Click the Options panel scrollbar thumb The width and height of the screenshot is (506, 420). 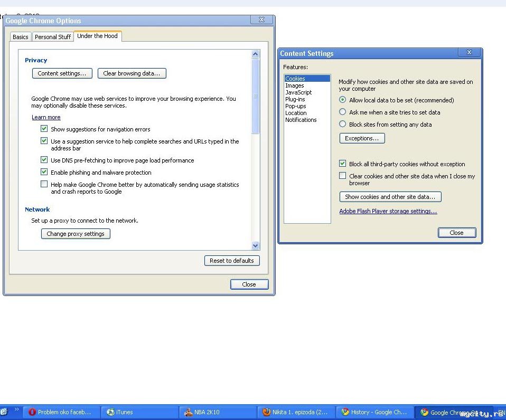click(x=255, y=96)
